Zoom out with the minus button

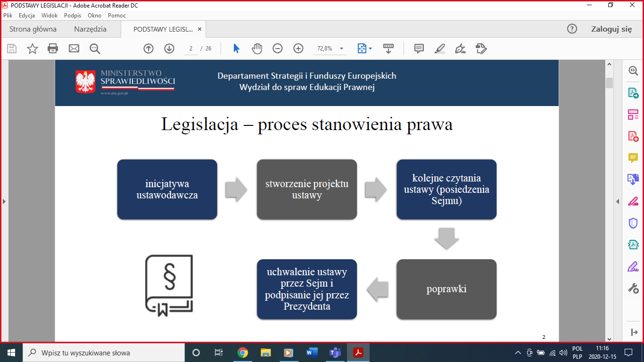[x=278, y=49]
